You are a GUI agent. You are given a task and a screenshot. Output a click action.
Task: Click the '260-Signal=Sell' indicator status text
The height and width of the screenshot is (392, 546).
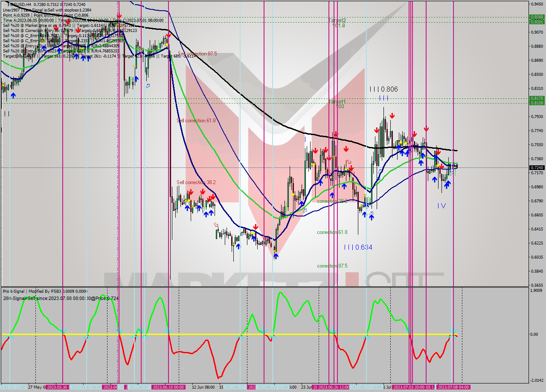click(18, 298)
